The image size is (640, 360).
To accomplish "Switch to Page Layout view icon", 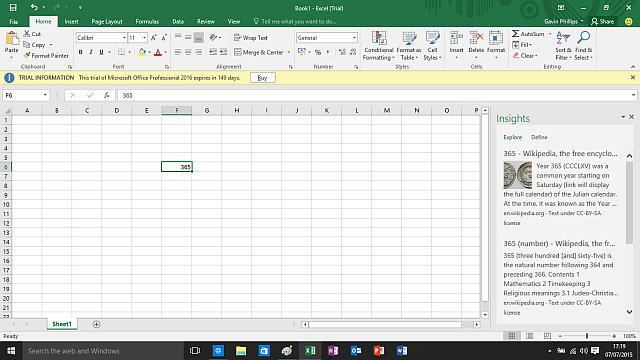I will click(x=529, y=336).
